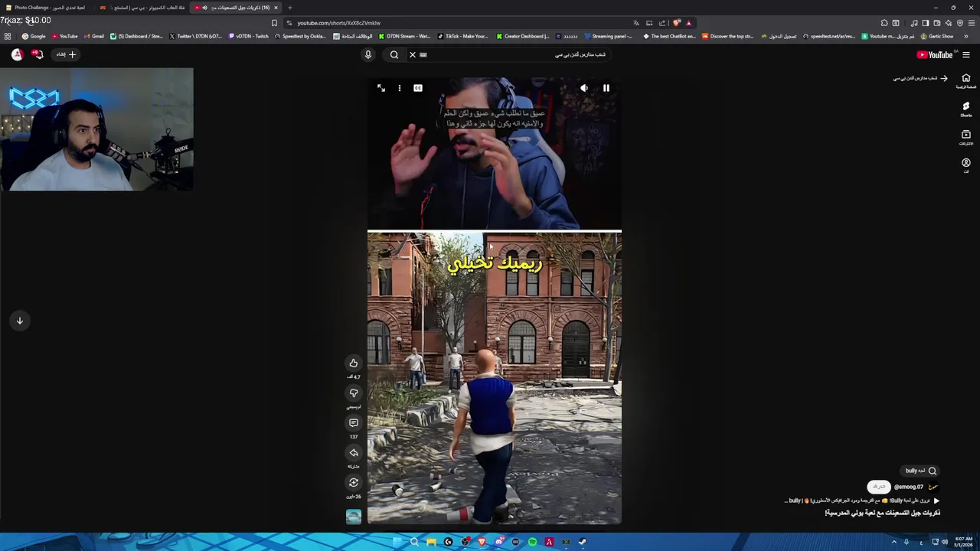Dislike the Short with thumbs-down icon
Image resolution: width=980 pixels, height=551 pixels.
[x=353, y=393]
